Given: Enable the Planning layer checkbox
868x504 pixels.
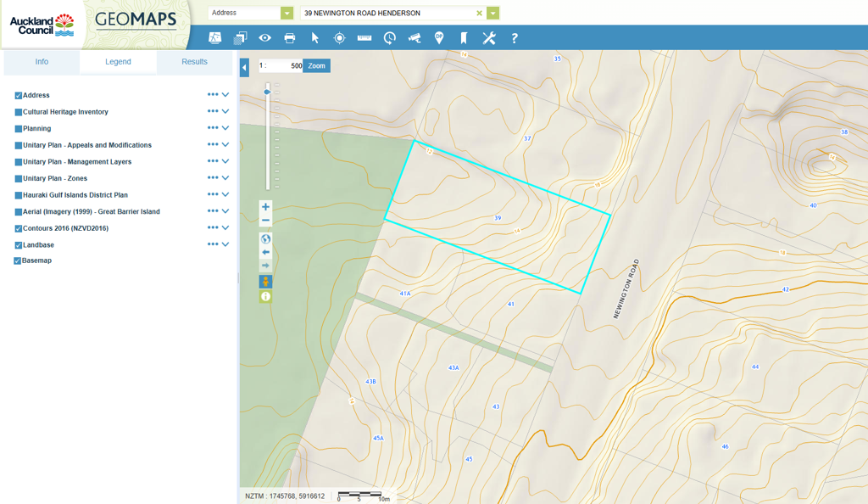Looking at the screenshot, I should tap(18, 129).
